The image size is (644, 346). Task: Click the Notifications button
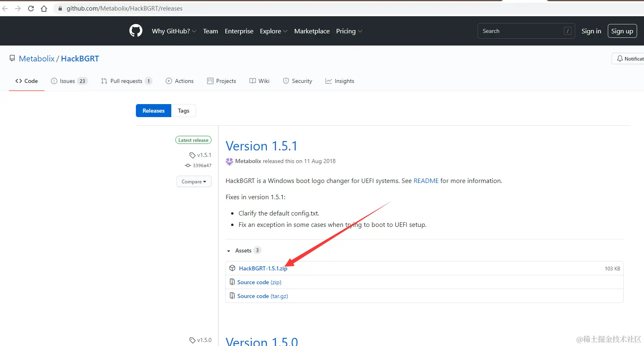click(629, 59)
